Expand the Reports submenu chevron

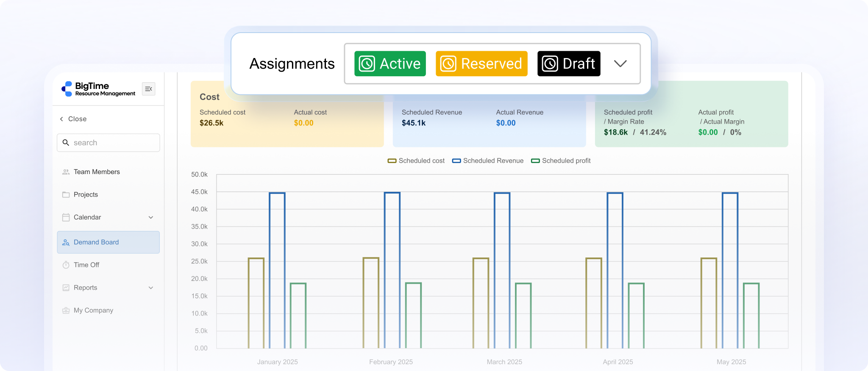pyautogui.click(x=151, y=288)
